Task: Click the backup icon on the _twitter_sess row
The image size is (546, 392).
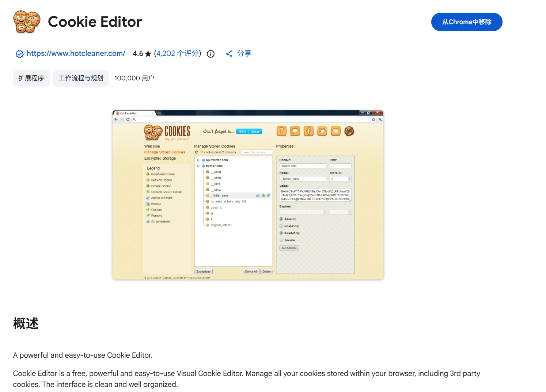Action: pyautogui.click(x=263, y=196)
